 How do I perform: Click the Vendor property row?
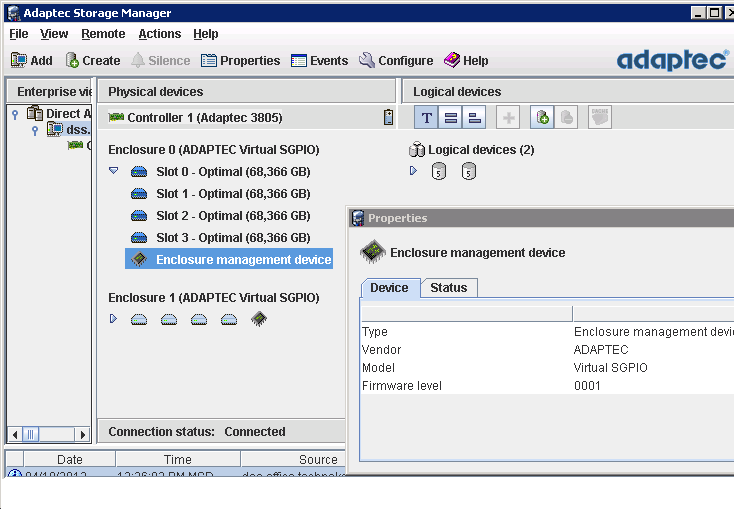click(547, 349)
